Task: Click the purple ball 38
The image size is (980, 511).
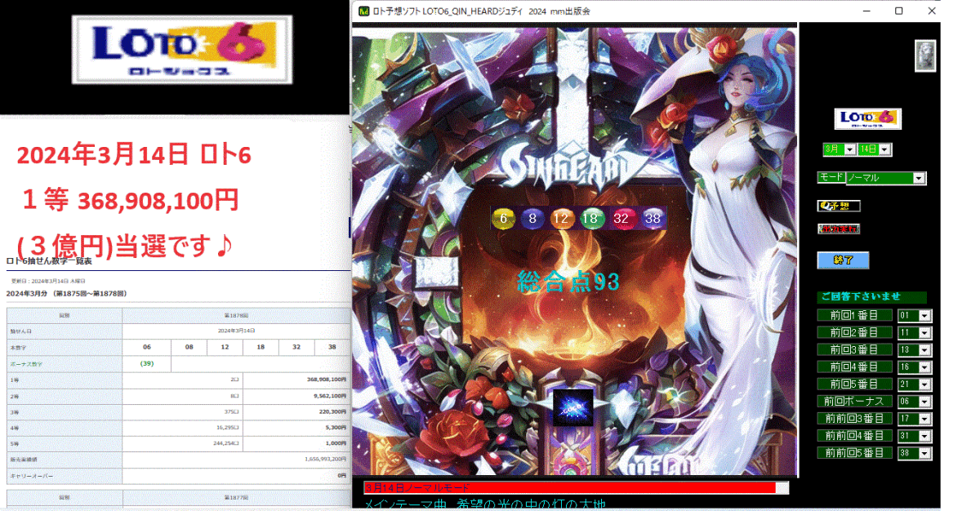Action: (654, 219)
